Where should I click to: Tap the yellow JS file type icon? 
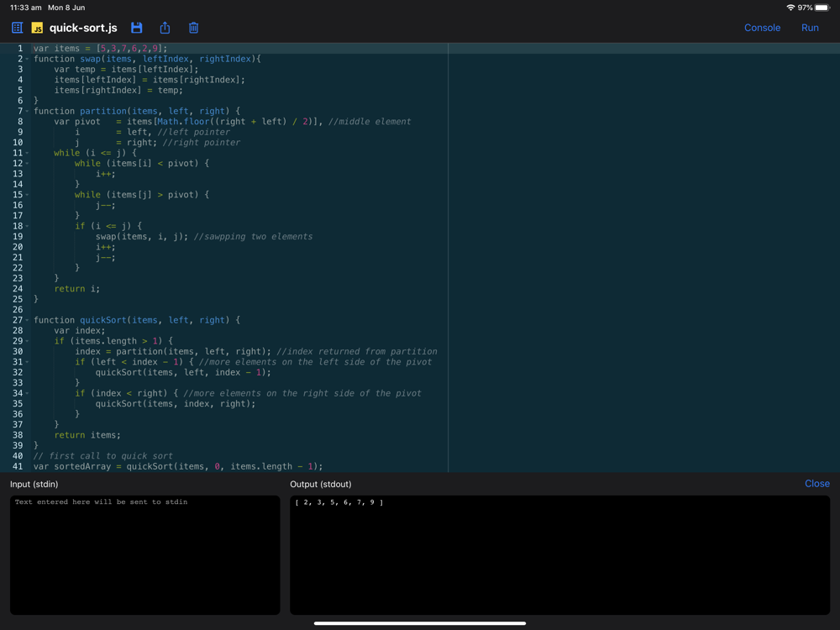pyautogui.click(x=37, y=28)
